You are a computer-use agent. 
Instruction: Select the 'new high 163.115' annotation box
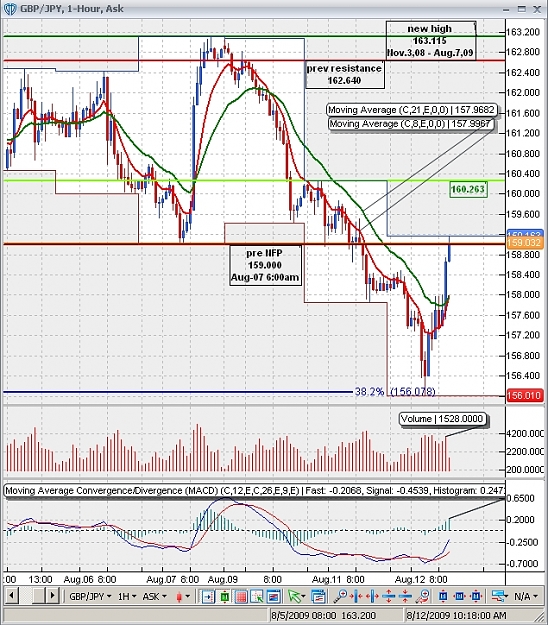430,41
